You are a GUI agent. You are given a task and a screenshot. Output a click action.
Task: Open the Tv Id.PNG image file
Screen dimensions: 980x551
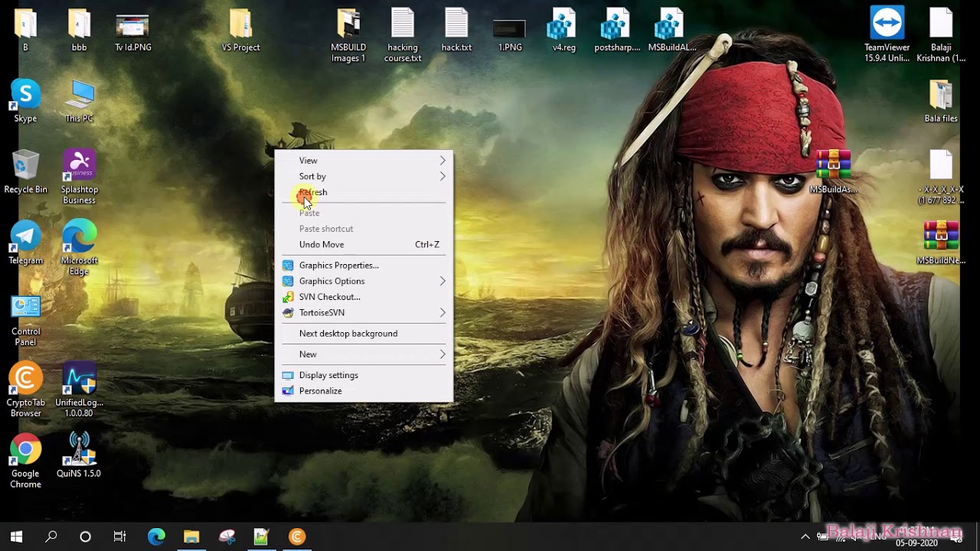[132, 24]
